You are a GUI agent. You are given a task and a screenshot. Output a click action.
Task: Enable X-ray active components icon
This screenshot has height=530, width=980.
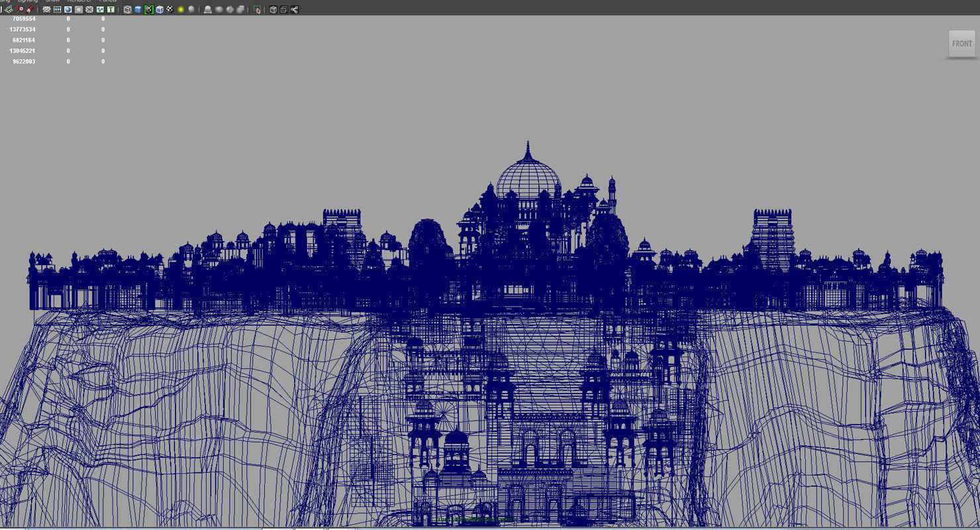tap(284, 9)
